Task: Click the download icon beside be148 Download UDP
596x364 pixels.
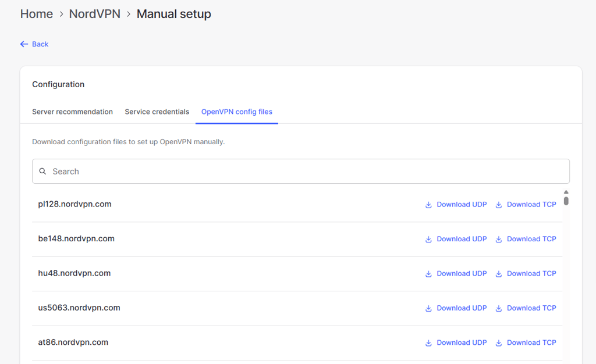Action: (x=428, y=240)
